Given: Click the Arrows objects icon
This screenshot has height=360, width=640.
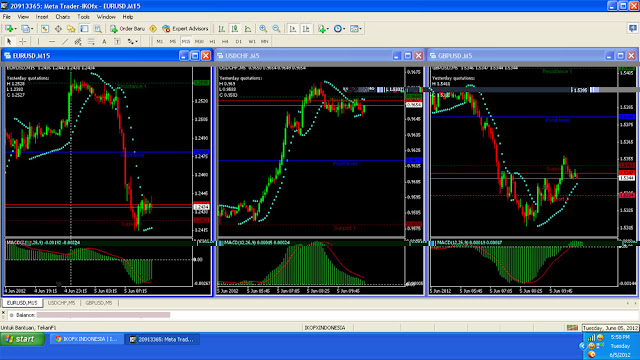Looking at the screenshot, I should [x=130, y=41].
